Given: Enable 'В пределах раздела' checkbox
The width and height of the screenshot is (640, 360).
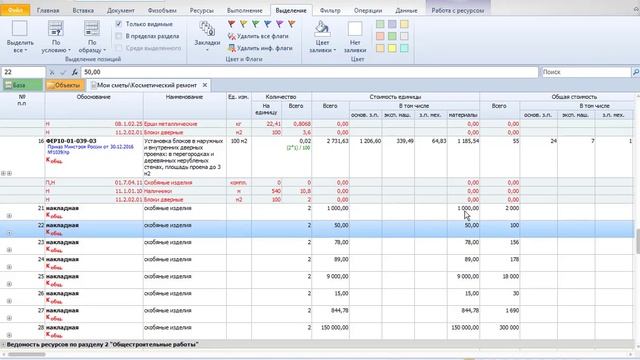Looking at the screenshot, I should 119,36.
